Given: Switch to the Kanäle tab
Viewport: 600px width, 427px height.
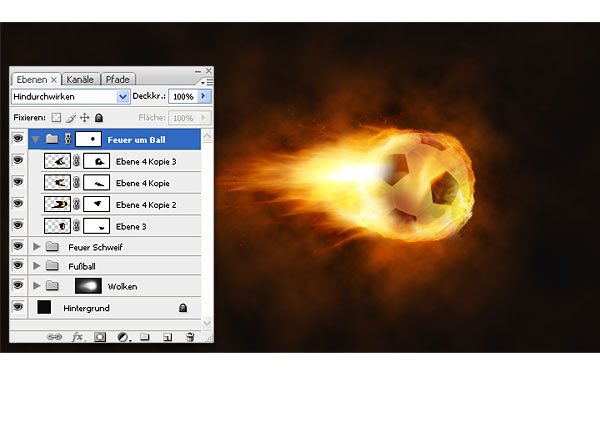Looking at the screenshot, I should tap(80, 80).
